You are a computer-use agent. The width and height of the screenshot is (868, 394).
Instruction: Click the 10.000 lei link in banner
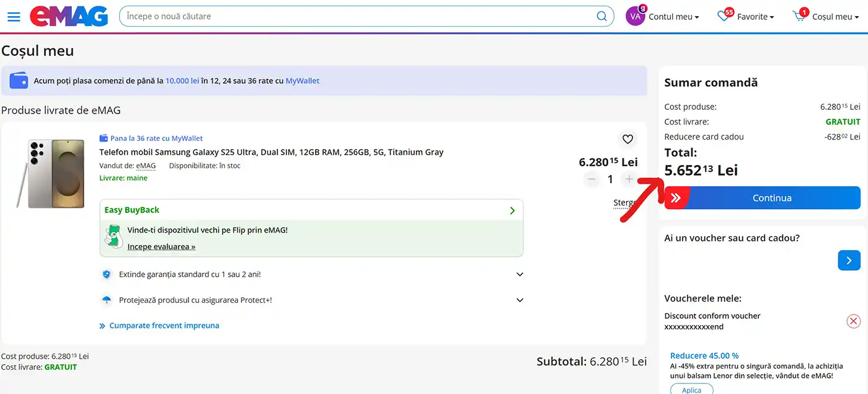point(182,81)
